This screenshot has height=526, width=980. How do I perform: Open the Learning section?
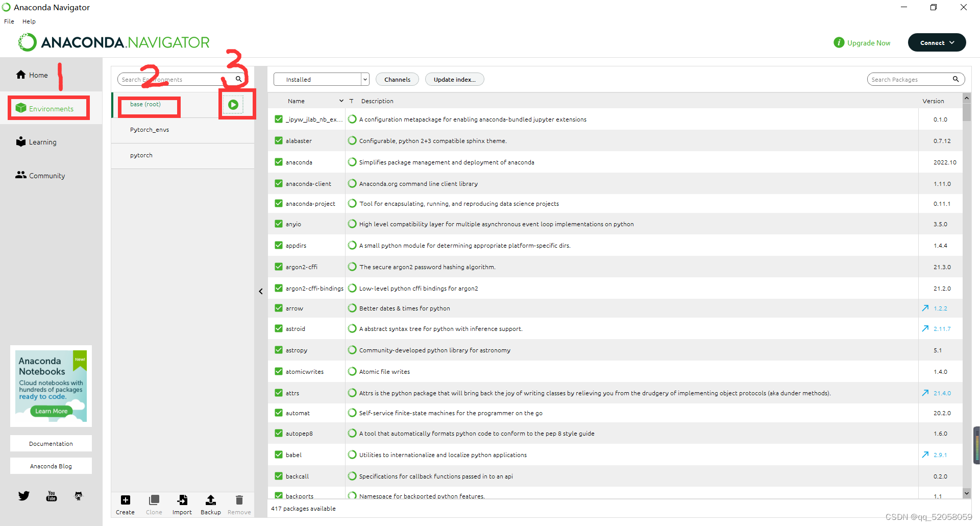36,142
